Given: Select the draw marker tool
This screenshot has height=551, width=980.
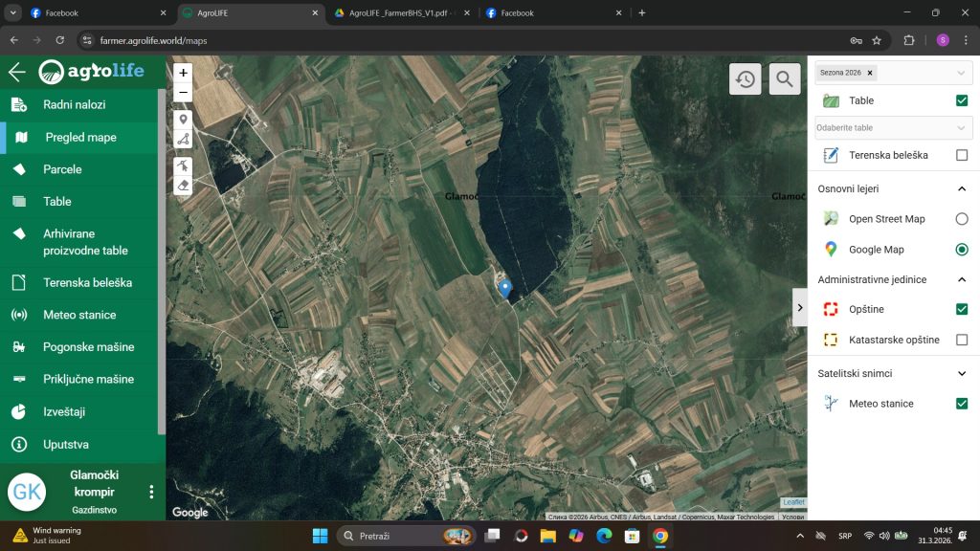Looking at the screenshot, I should click(183, 120).
